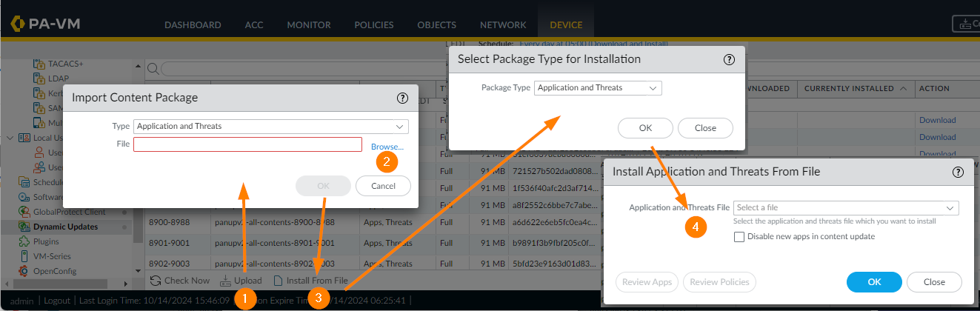Cancel the Import Content Package dialog
Viewport: 980px width, 311px height.
tap(383, 186)
